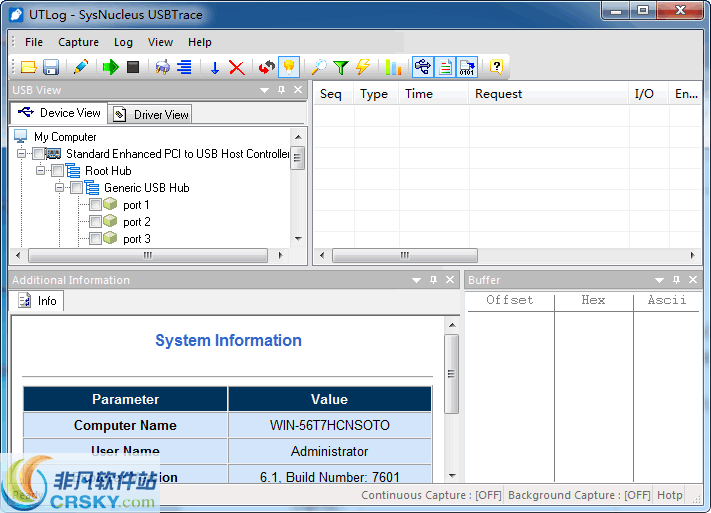Screen dimensions: 711x513
Task: Switch to the Driver View tab
Action: [x=150, y=114]
